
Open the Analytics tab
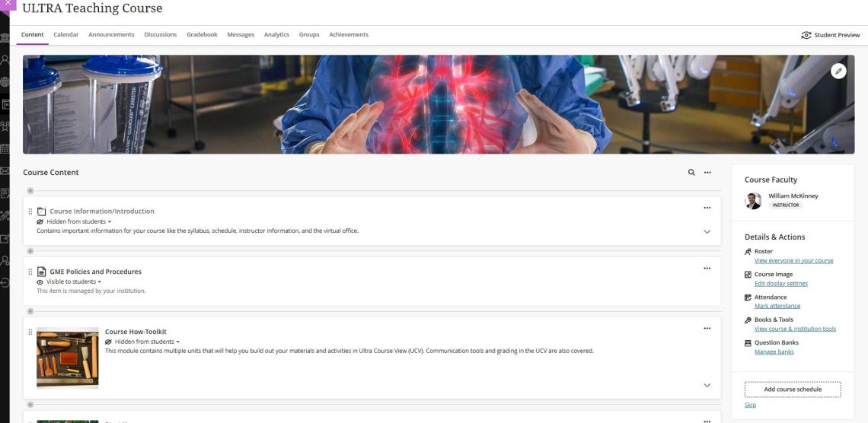(x=277, y=34)
